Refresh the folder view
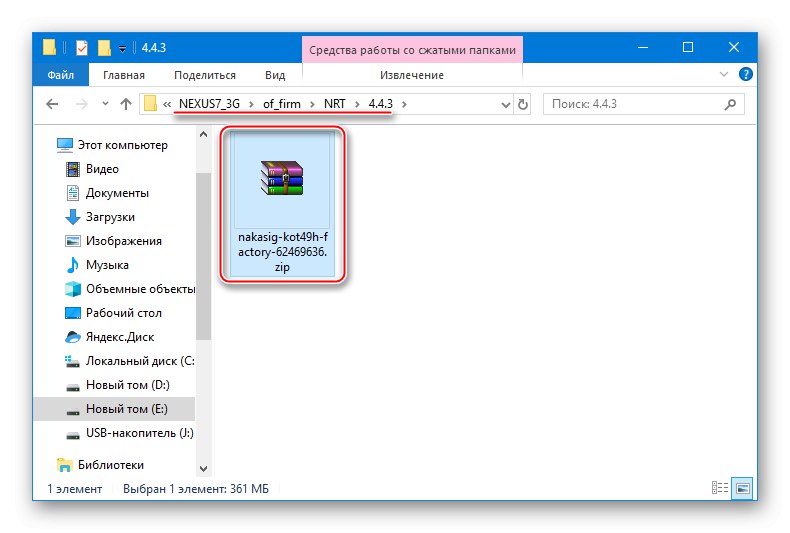This screenshot has height=533, width=790. (x=523, y=104)
